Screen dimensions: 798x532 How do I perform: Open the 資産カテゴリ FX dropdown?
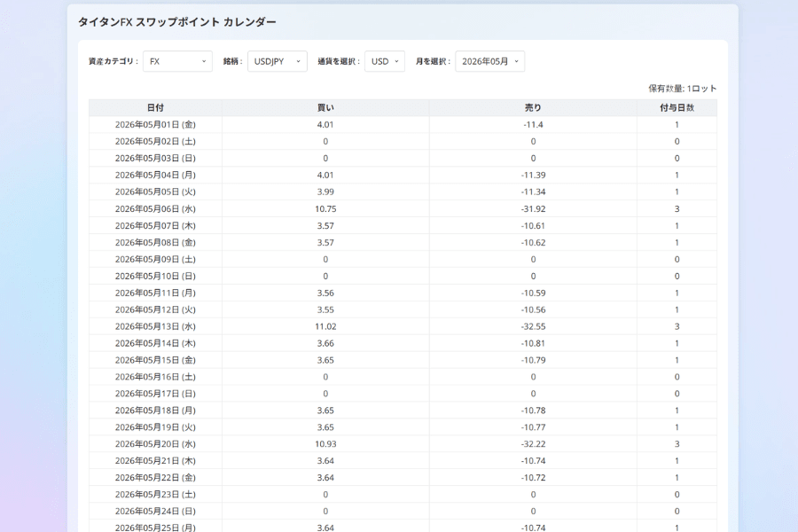[x=177, y=61]
